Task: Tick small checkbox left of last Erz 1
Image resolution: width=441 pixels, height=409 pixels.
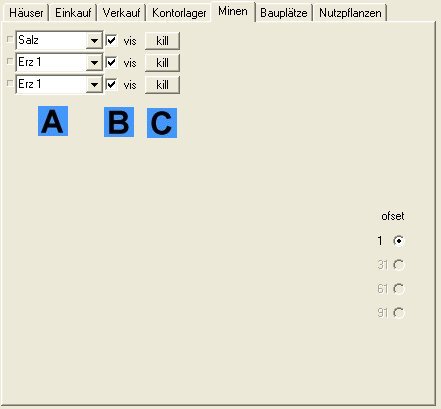Action: pos(10,83)
